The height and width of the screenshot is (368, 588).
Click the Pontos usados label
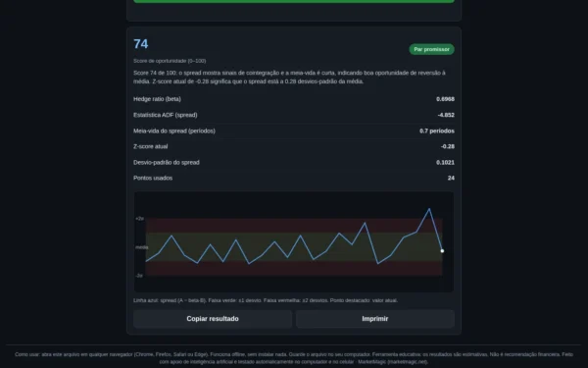153,178
